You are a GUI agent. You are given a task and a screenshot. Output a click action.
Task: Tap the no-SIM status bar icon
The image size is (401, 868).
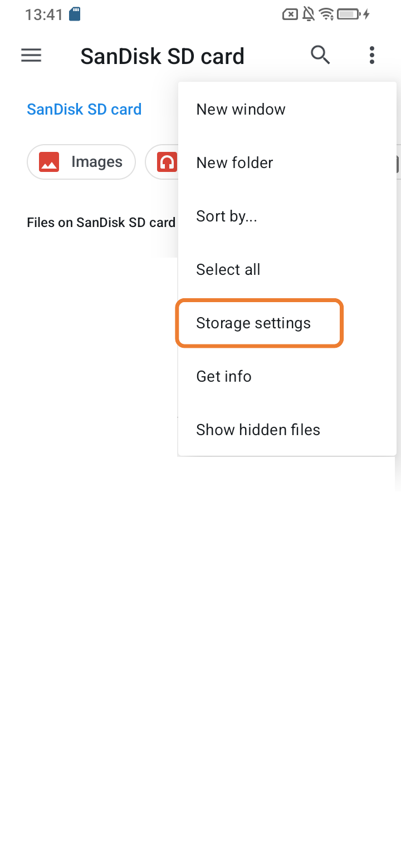pos(290,14)
